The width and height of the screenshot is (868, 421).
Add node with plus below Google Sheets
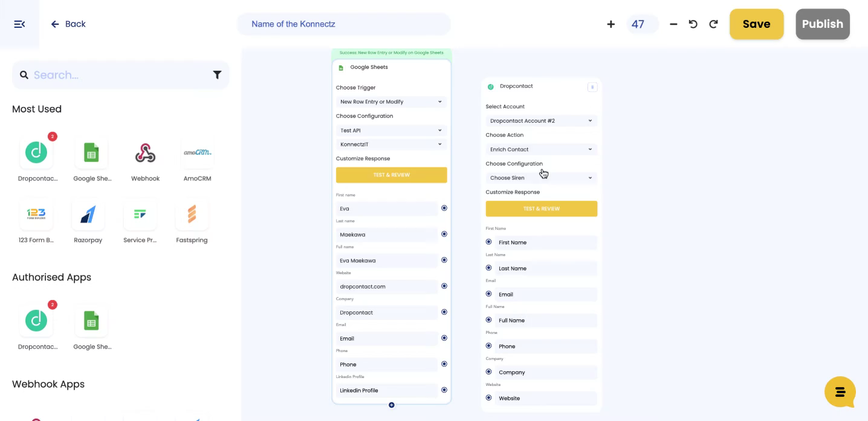(x=391, y=405)
